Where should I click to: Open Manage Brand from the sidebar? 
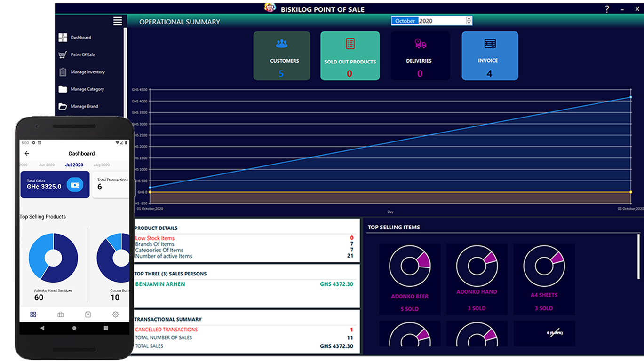(85, 107)
